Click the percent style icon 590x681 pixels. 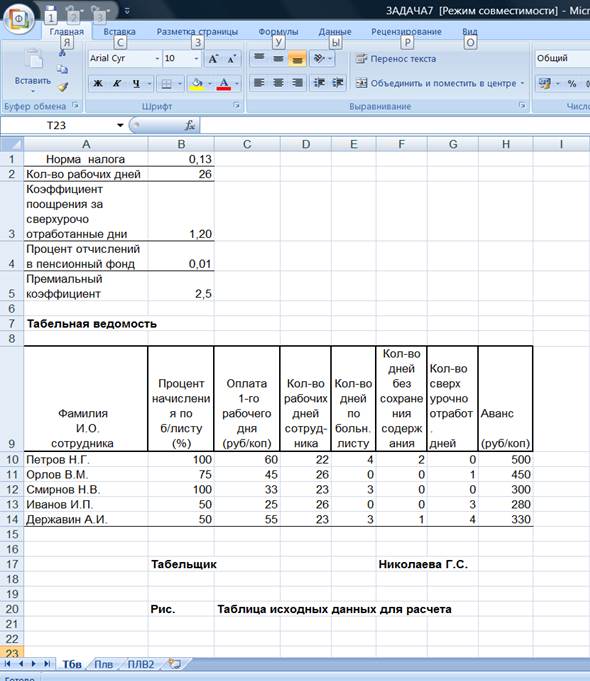click(x=572, y=83)
